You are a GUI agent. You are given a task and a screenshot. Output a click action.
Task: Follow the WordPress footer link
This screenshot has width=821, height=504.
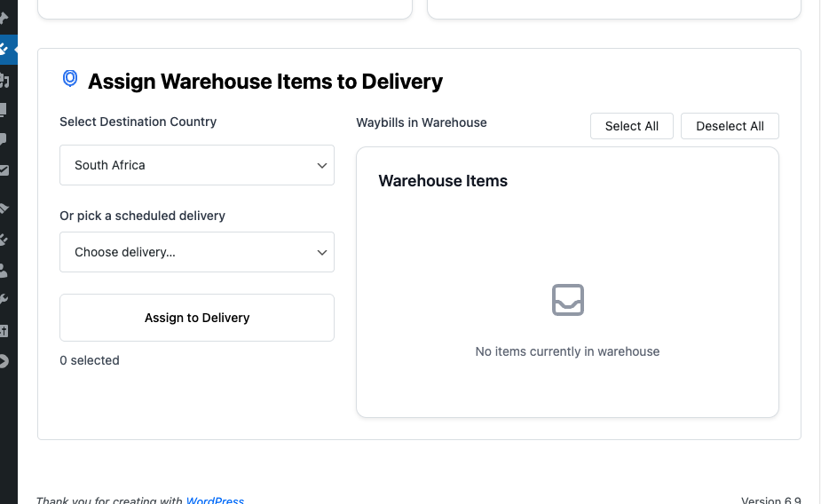[215, 500]
